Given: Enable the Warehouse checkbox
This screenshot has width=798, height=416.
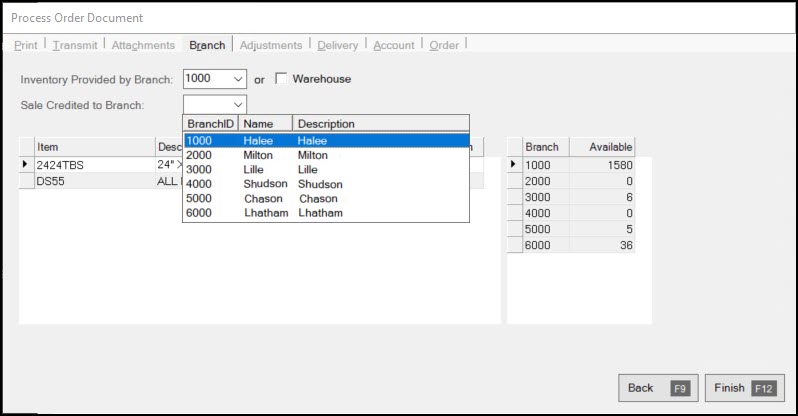Looking at the screenshot, I should [281, 79].
